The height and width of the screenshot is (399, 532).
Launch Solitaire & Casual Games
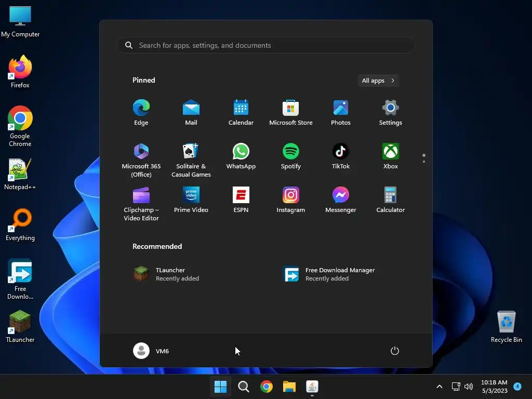click(x=191, y=160)
